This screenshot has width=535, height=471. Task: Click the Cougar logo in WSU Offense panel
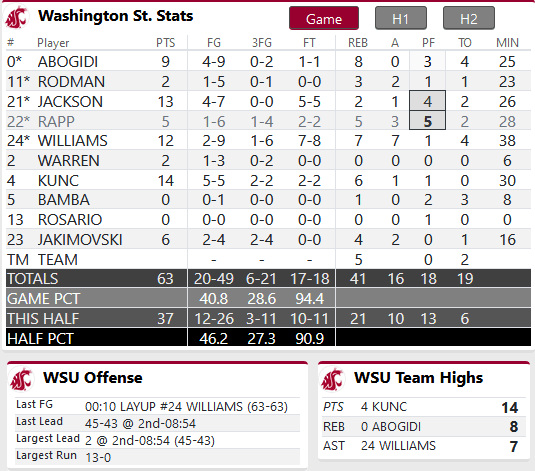point(22,379)
